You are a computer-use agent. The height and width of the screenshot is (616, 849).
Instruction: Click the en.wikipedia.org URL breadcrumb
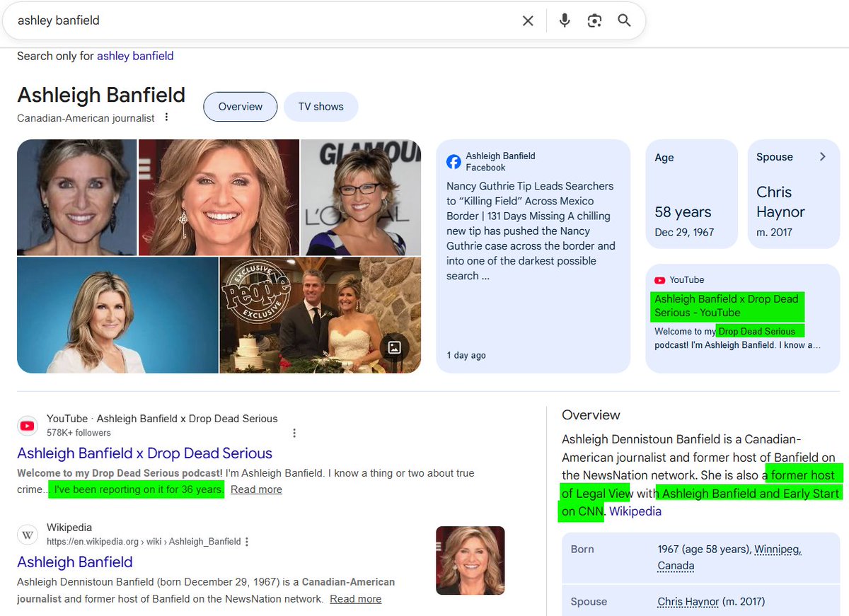pyautogui.click(x=144, y=542)
